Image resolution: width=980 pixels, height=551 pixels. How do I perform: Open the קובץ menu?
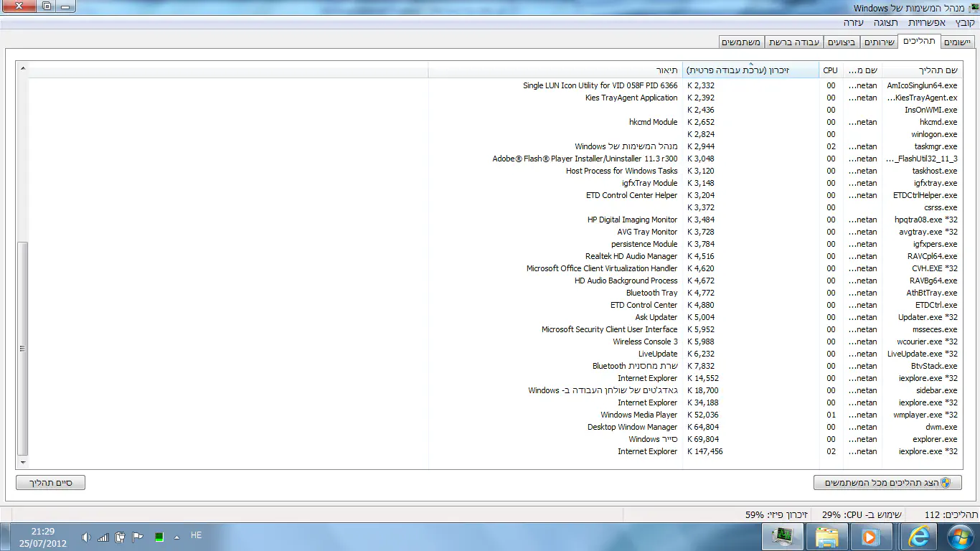click(x=965, y=23)
